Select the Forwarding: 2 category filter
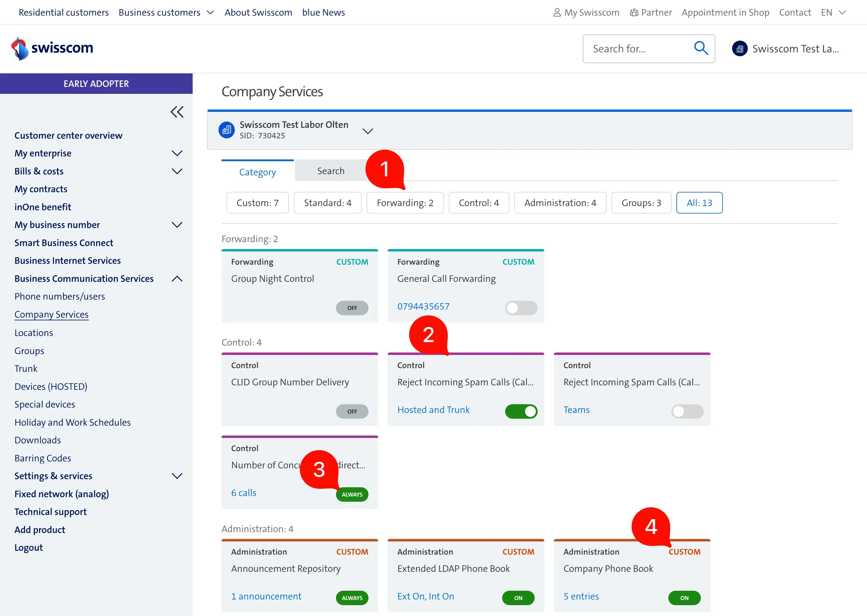Image resolution: width=867 pixels, height=616 pixels. pyautogui.click(x=405, y=203)
